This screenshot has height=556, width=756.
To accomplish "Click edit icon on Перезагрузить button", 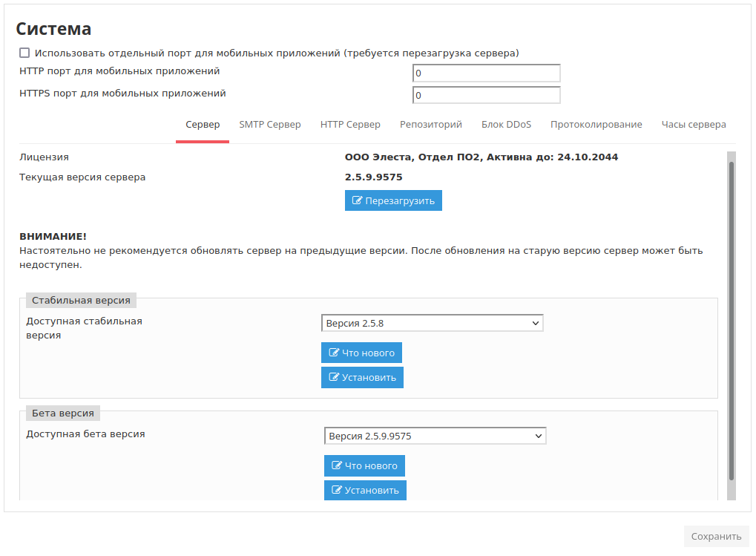I will [x=358, y=201].
